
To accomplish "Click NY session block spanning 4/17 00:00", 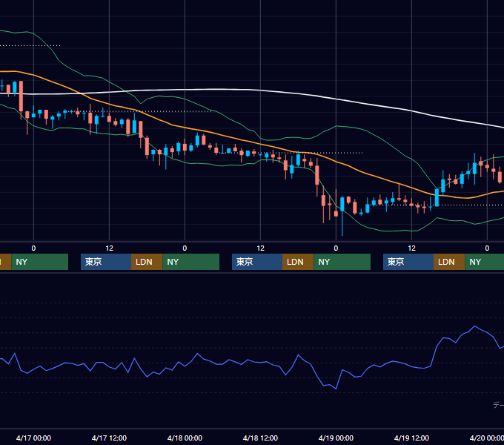I will pos(39,262).
